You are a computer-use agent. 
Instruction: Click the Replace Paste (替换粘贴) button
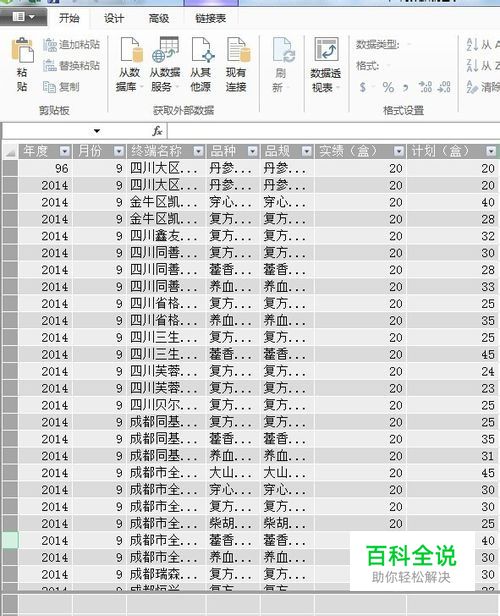(x=71, y=65)
